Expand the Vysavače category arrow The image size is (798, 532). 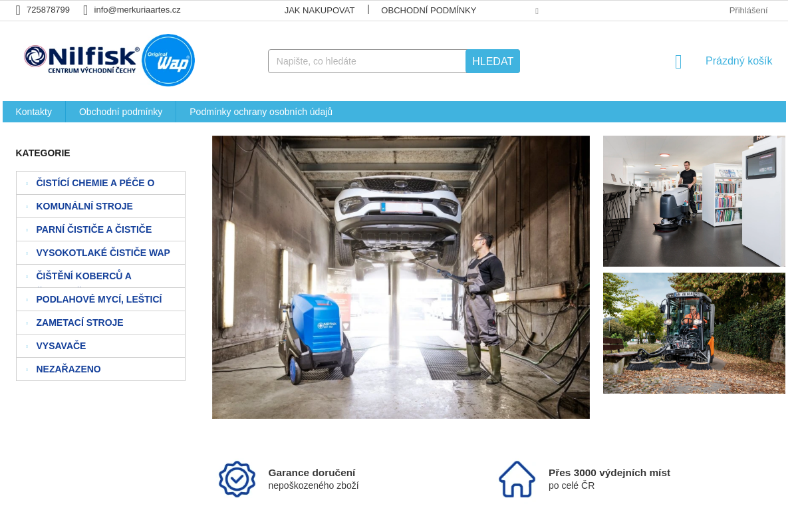pos(27,346)
